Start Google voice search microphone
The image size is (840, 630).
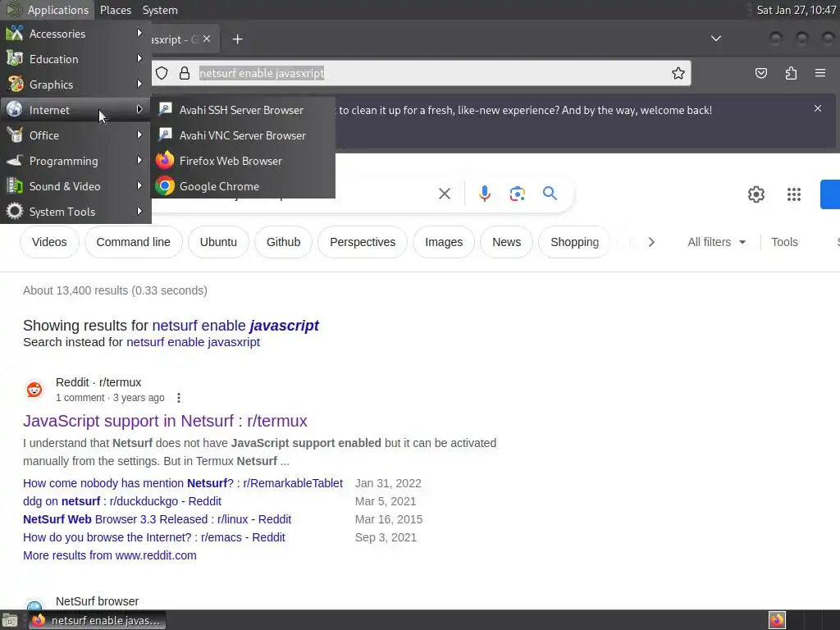(484, 194)
